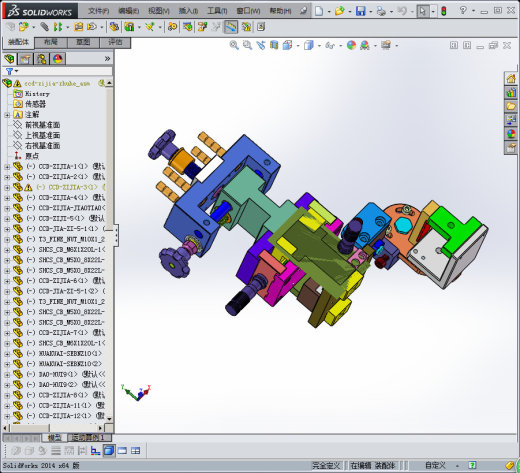Click the 自定义 units selector in status bar
520x473 pixels.
[435, 465]
